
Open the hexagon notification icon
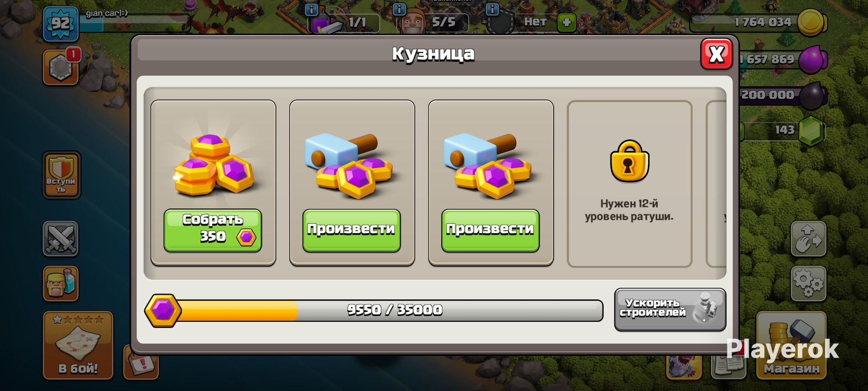coord(61,67)
